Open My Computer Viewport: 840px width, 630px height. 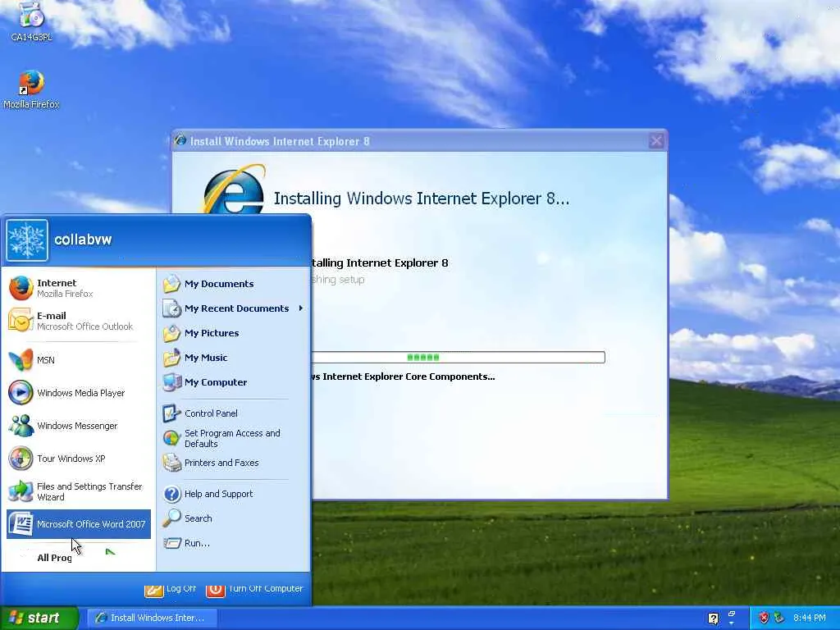tap(234, 382)
